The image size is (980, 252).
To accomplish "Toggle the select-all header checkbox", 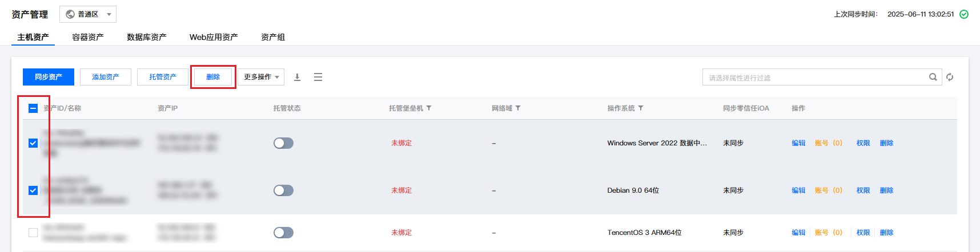I will click(33, 108).
